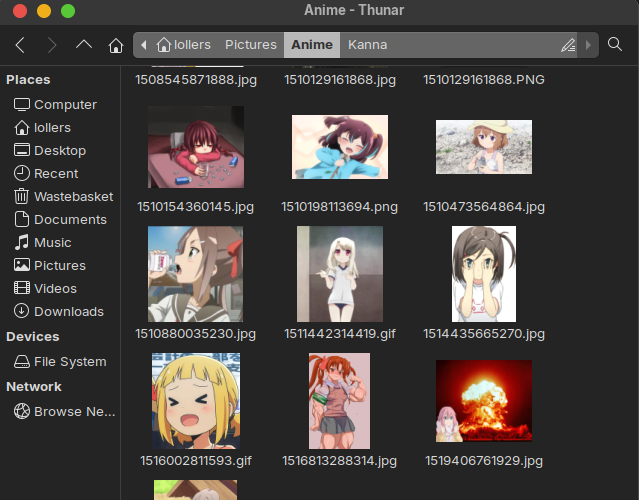Select thumbnail of 1516813288314.jpg
This screenshot has width=639, height=500.
339,401
